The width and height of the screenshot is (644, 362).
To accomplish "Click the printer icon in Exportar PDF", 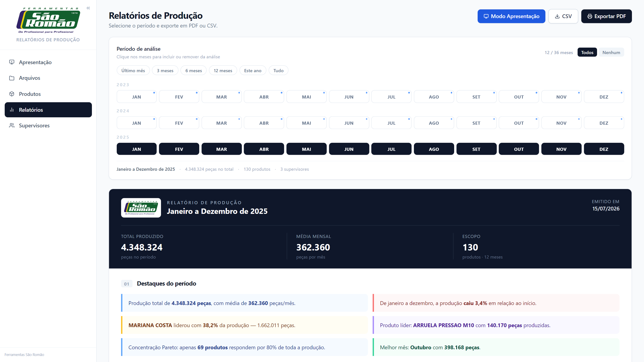I will click(590, 16).
